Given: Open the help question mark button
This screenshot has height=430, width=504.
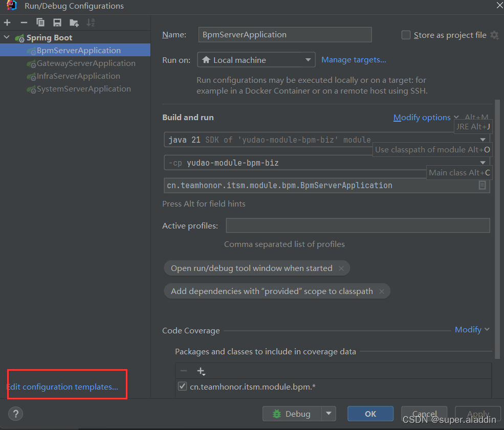Looking at the screenshot, I should click(15, 414).
